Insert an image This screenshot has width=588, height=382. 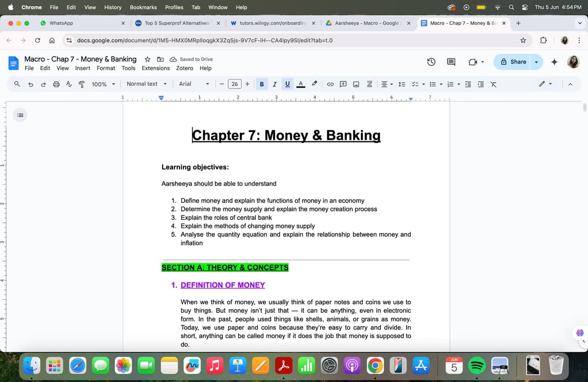(x=356, y=84)
